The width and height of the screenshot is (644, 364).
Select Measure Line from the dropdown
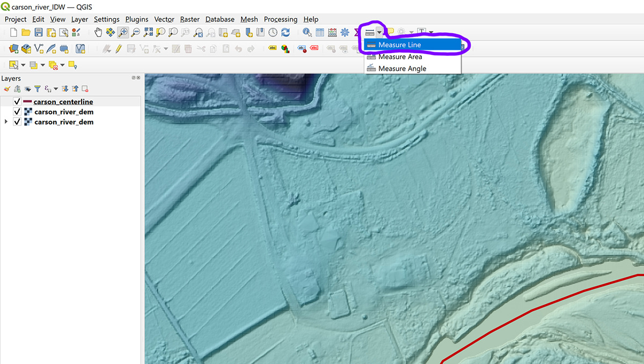[x=400, y=45]
